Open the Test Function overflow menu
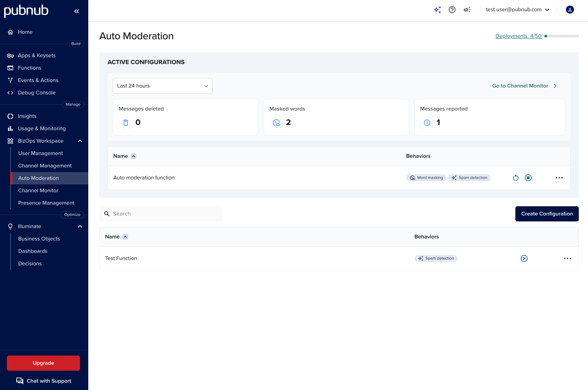Viewport: 588px width, 390px height. click(568, 258)
